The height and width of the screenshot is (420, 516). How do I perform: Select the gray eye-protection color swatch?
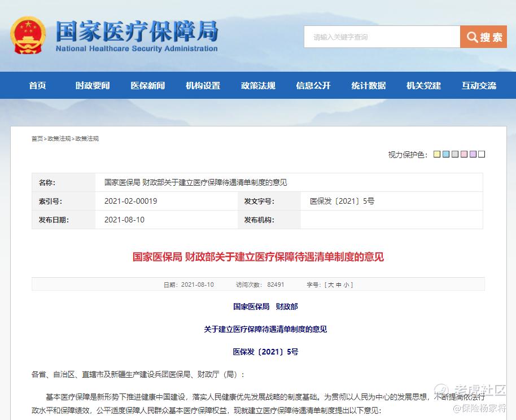[x=455, y=154]
